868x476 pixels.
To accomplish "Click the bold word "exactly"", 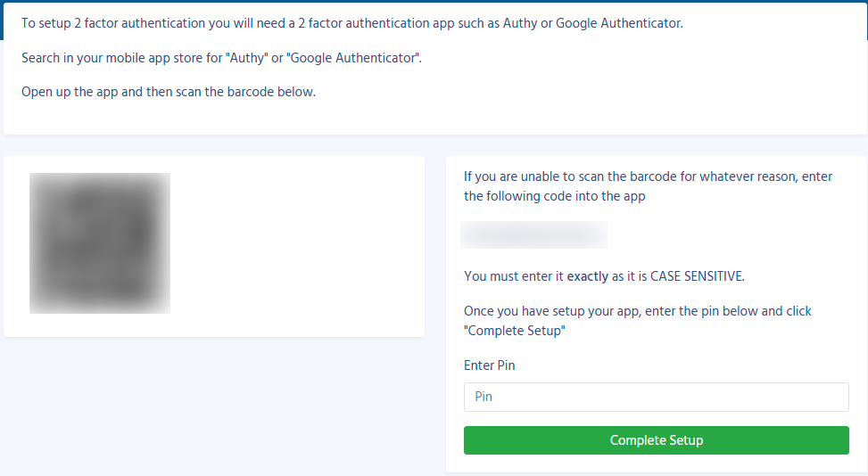I will [x=588, y=276].
